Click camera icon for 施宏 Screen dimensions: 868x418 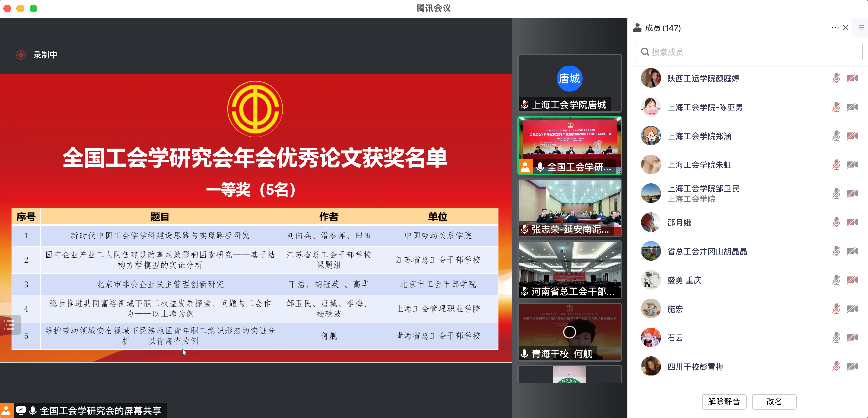[852, 309]
